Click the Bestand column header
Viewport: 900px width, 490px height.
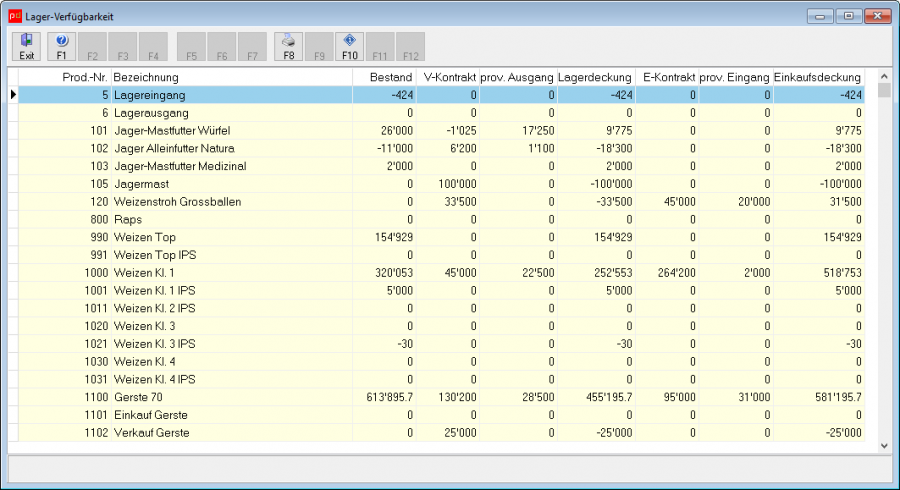pos(384,77)
